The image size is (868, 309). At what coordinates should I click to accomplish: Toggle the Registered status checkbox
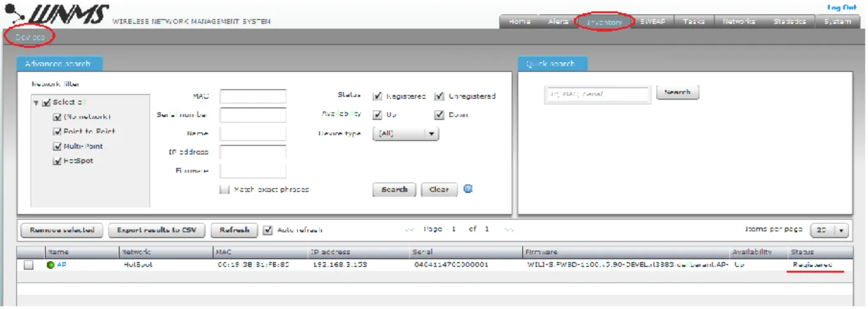(x=377, y=97)
